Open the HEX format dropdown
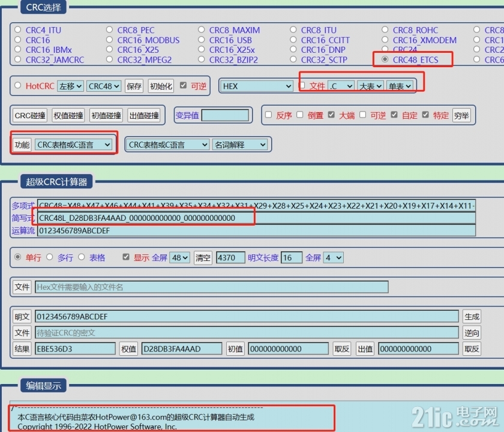 [x=257, y=86]
